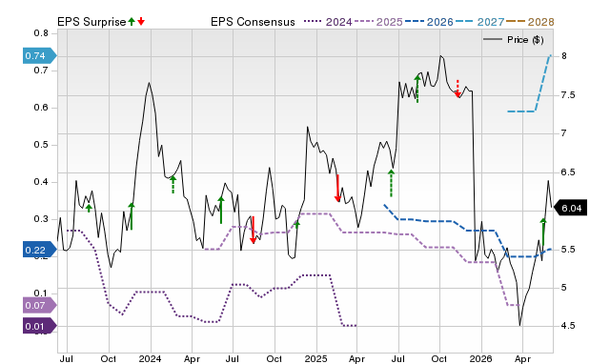This screenshot has height=364, width=610.
Task: Click the 2025 label on the time axis
Action: 315,358
